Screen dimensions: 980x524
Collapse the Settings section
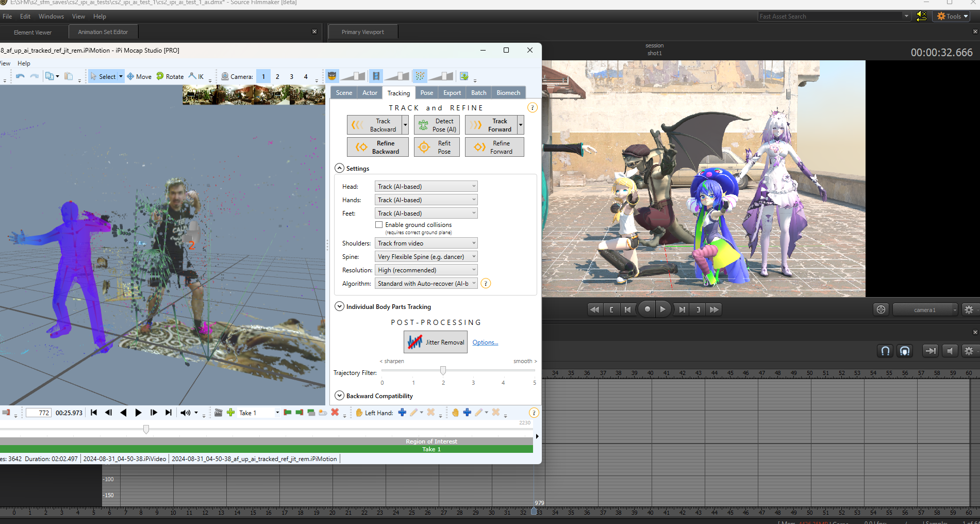pos(339,168)
